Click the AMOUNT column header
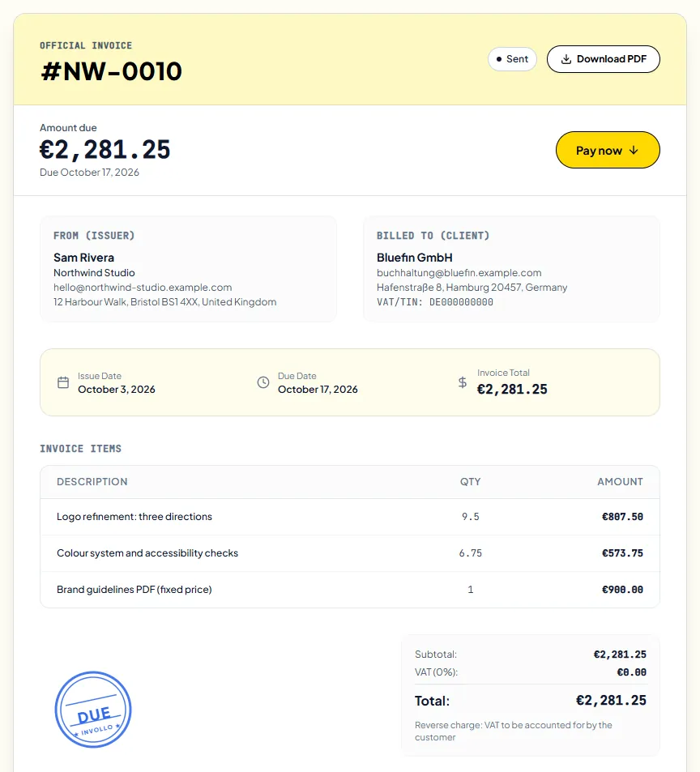The width and height of the screenshot is (700, 772). [621, 481]
